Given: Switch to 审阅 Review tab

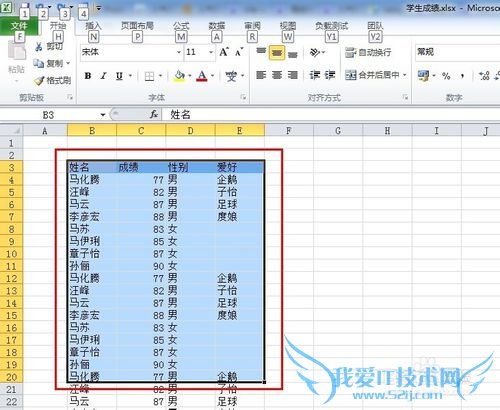Looking at the screenshot, I should click(x=252, y=26).
